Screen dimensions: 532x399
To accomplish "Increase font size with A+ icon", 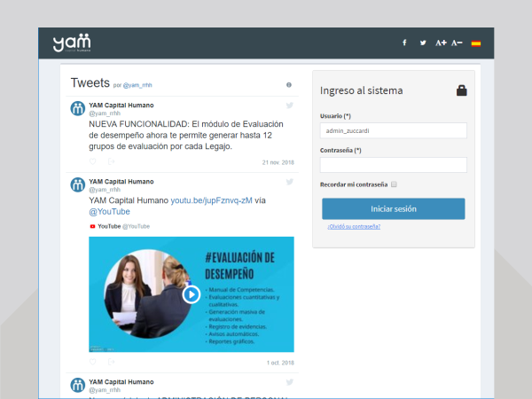I will click(441, 43).
